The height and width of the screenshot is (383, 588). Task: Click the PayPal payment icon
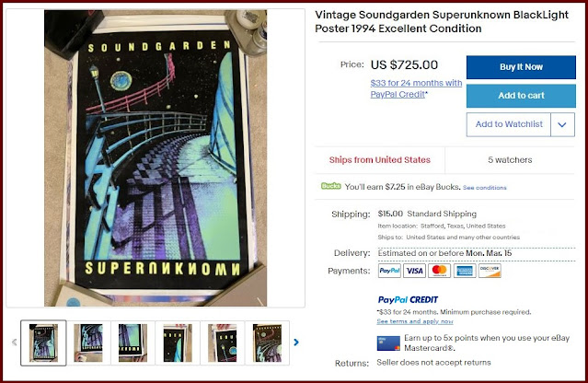(x=389, y=271)
